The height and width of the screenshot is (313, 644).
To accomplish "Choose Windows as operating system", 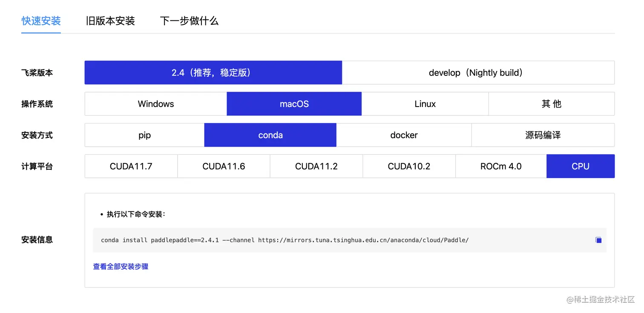I will pos(156,104).
